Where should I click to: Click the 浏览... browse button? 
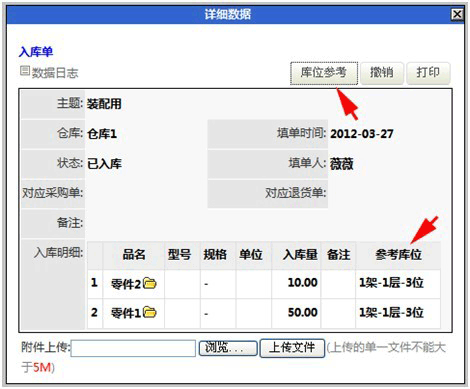coord(228,348)
